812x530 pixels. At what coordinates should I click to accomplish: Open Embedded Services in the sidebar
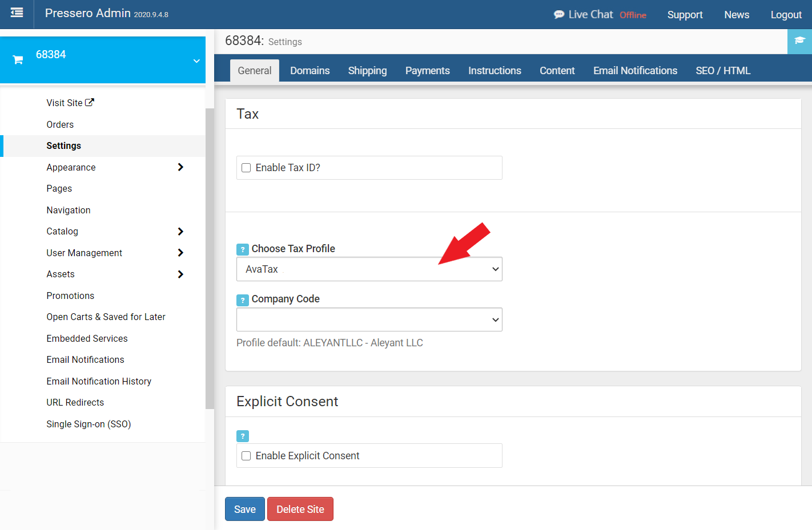pos(87,338)
